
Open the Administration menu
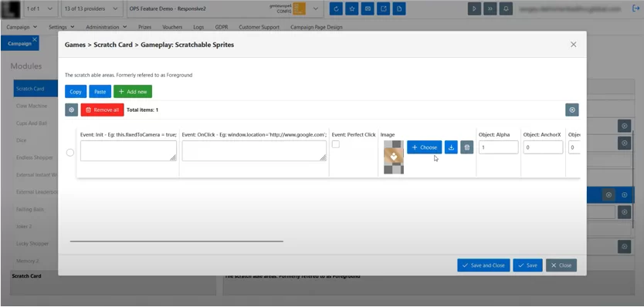point(107,27)
